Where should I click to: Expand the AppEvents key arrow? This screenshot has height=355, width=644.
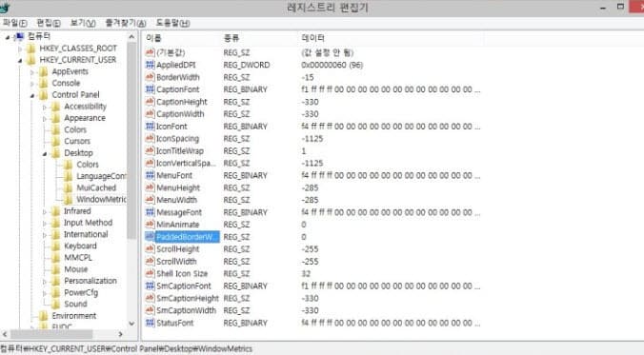32,71
